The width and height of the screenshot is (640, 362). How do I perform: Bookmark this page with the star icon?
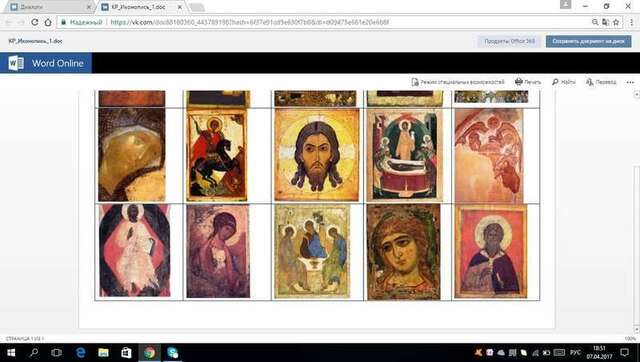616,22
